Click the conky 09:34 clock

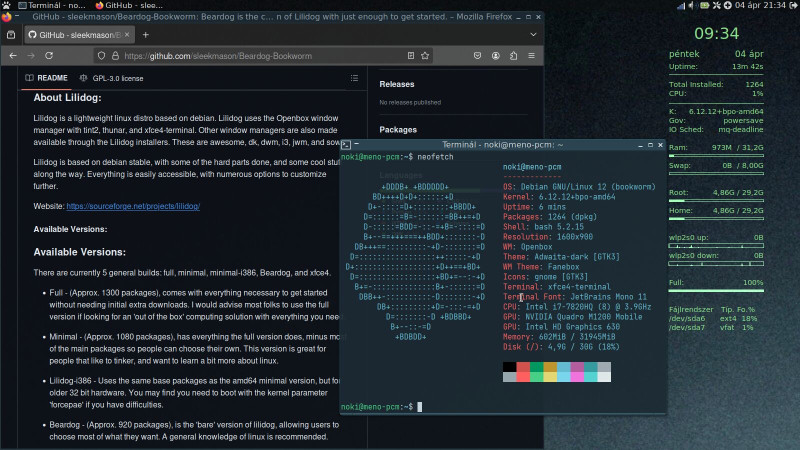pyautogui.click(x=716, y=34)
